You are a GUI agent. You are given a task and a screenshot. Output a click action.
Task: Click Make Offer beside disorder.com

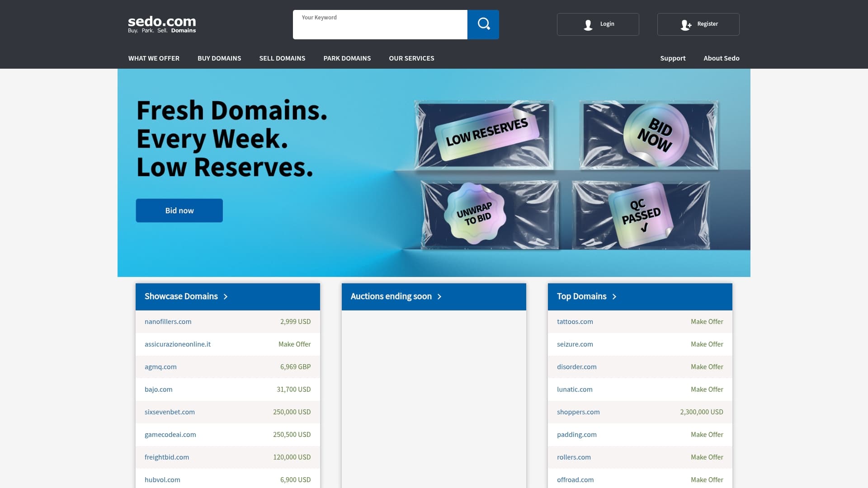[707, 367]
